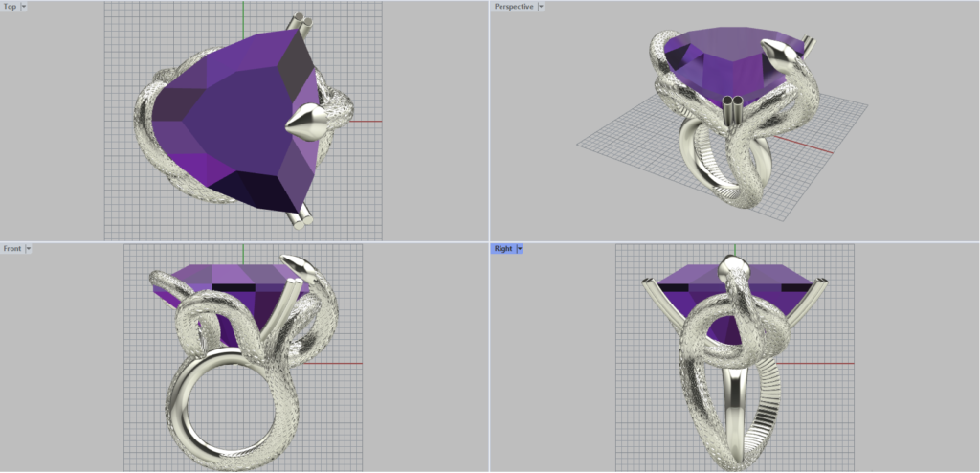Viewport: 980px width, 473px height.
Task: Open the Perspective viewport menu arrow
Action: [x=541, y=7]
